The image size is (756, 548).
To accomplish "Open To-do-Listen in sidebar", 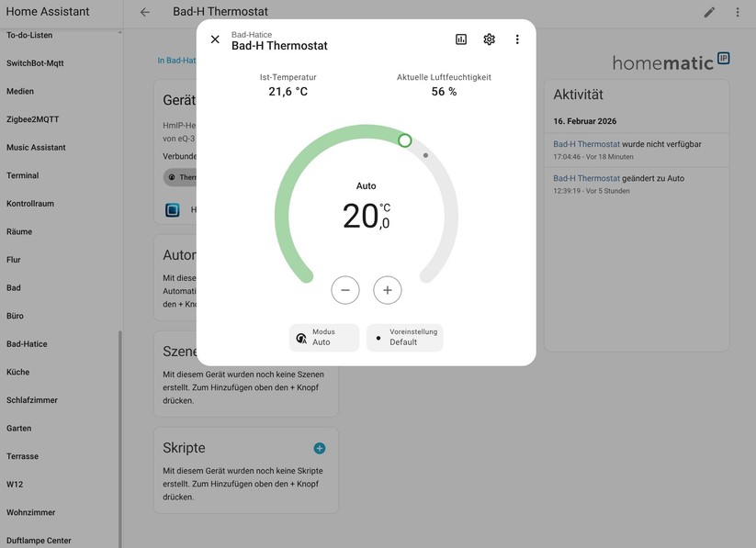I will (29, 35).
